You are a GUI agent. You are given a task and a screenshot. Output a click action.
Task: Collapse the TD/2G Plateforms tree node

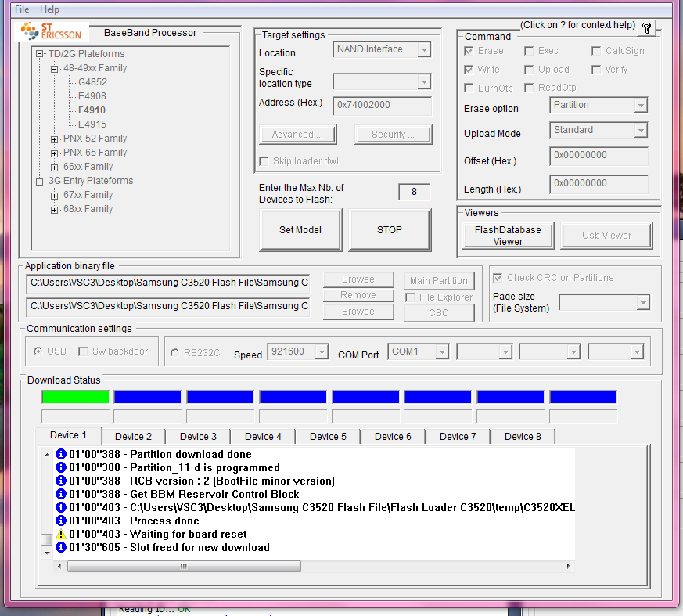pyautogui.click(x=40, y=54)
